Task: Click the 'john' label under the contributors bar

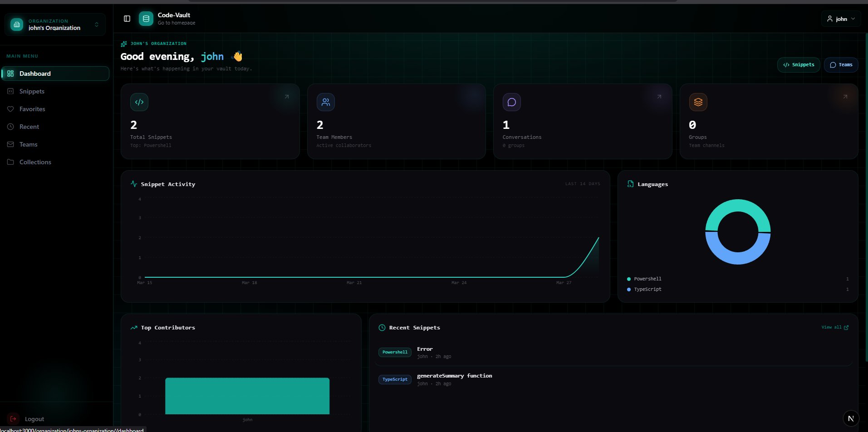Action: (x=247, y=420)
